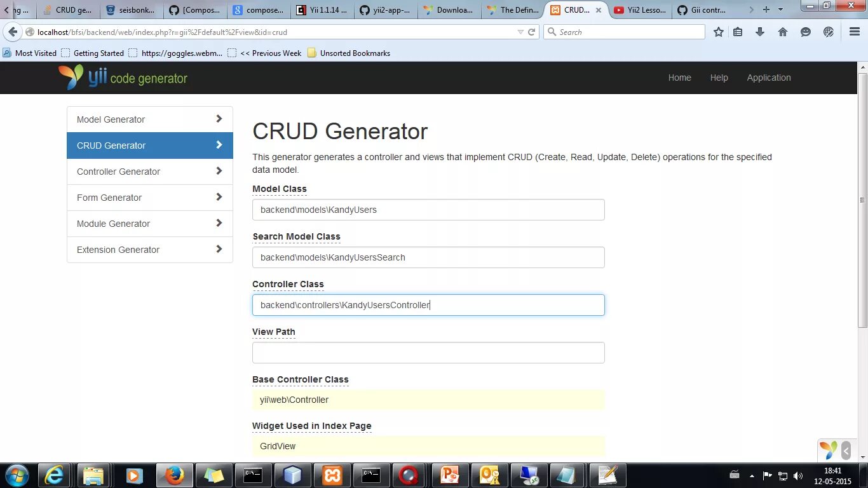The image size is (868, 488).
Task: Open the list all tabs dropdown
Action: [x=780, y=10]
